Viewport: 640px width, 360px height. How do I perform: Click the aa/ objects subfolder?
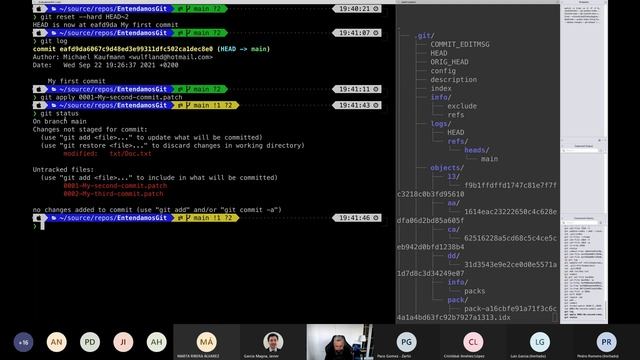pos(453,203)
